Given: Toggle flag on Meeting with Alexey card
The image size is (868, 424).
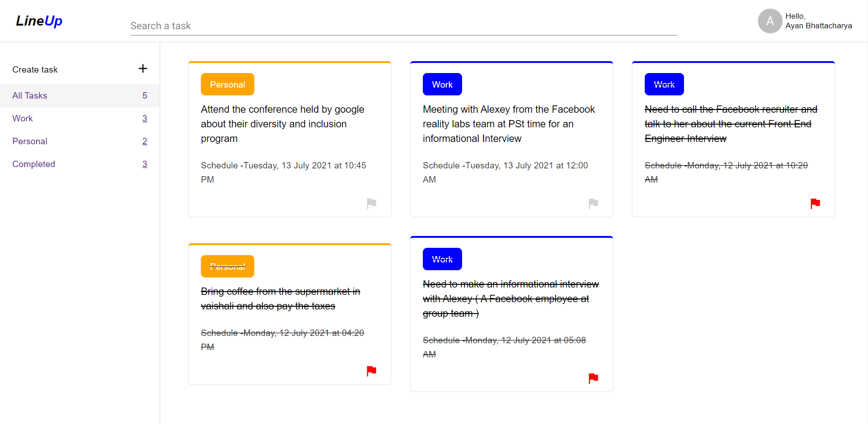Looking at the screenshot, I should click(x=594, y=203).
